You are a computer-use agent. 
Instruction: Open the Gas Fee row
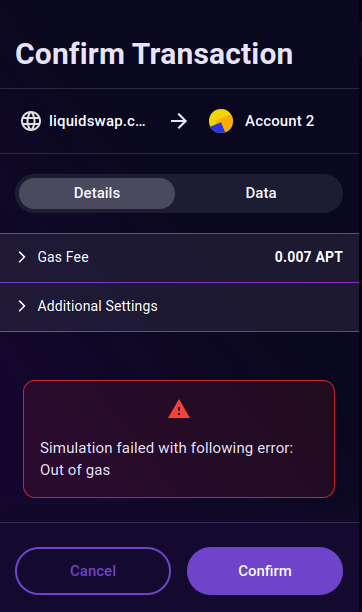(x=179, y=258)
